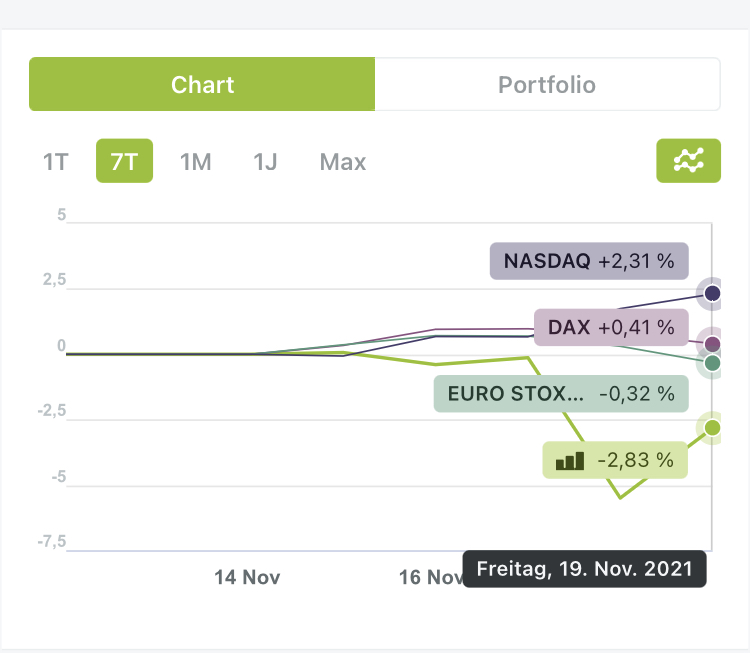Viewport: 750px width, 653px height.
Task: Select the Chart tab
Action: (x=202, y=84)
